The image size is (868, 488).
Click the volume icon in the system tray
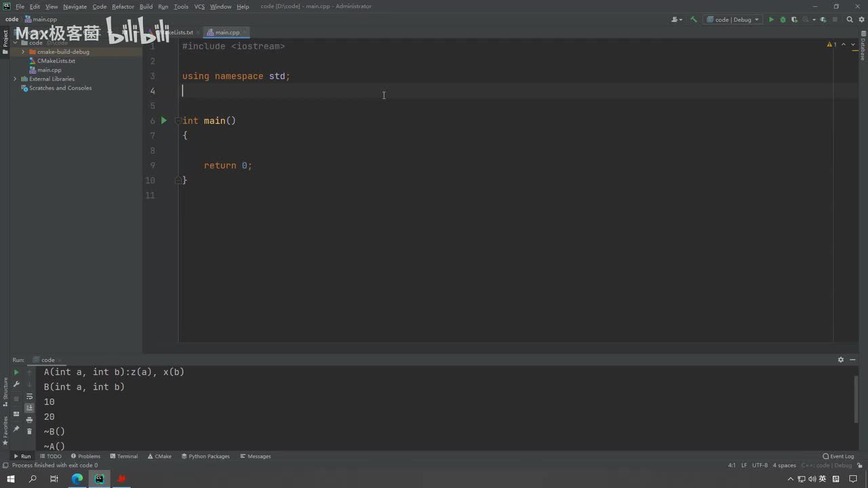click(812, 479)
